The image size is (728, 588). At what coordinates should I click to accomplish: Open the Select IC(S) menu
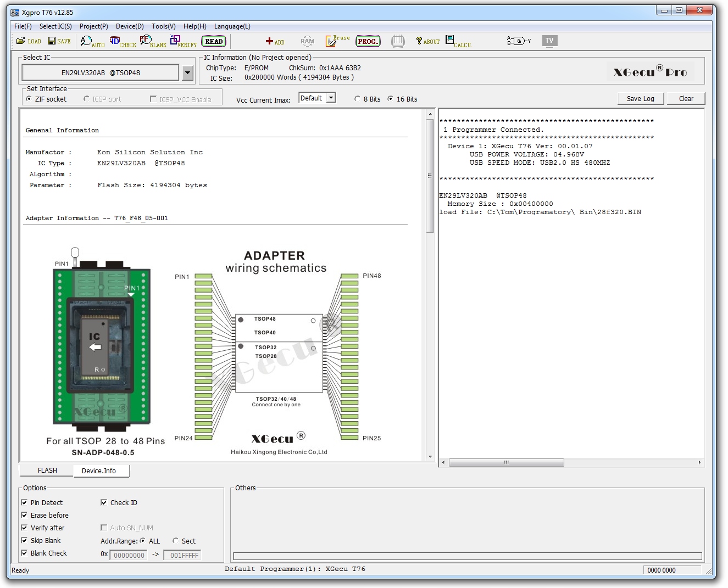coord(55,26)
